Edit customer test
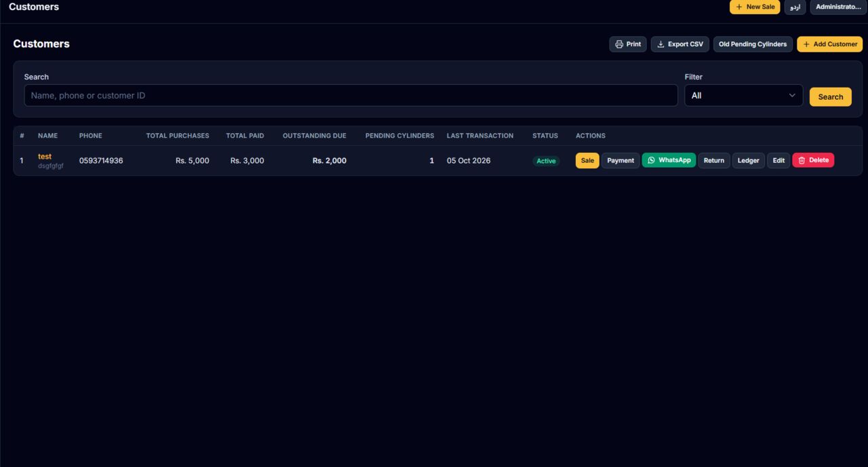This screenshot has width=868, height=467. [x=778, y=160]
